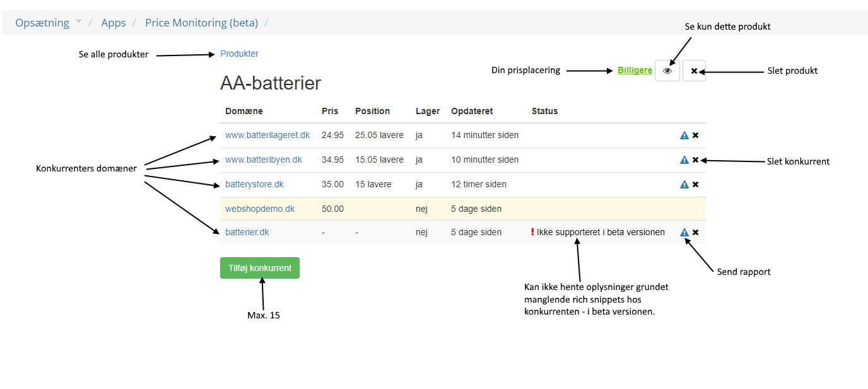Select the '15.05 lavere' position cell

coord(379,160)
